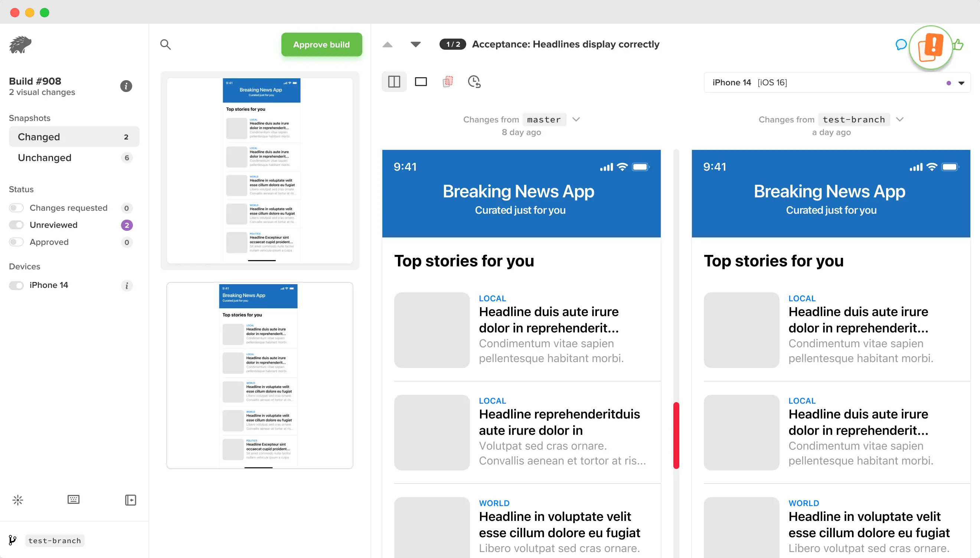Toggle the red diff overlay icon
The image size is (980, 558).
tap(447, 82)
